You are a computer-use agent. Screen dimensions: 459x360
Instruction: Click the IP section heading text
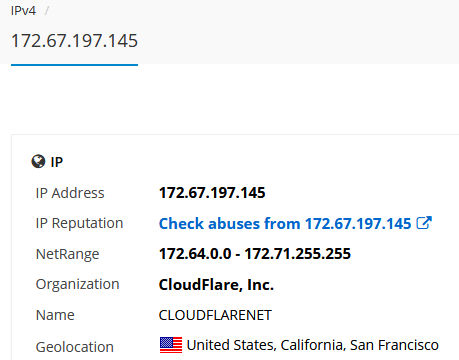(x=57, y=162)
